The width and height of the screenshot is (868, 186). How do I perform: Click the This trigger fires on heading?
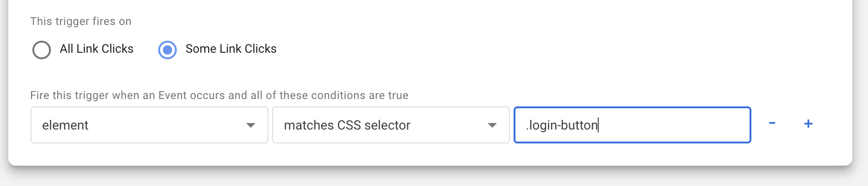81,21
